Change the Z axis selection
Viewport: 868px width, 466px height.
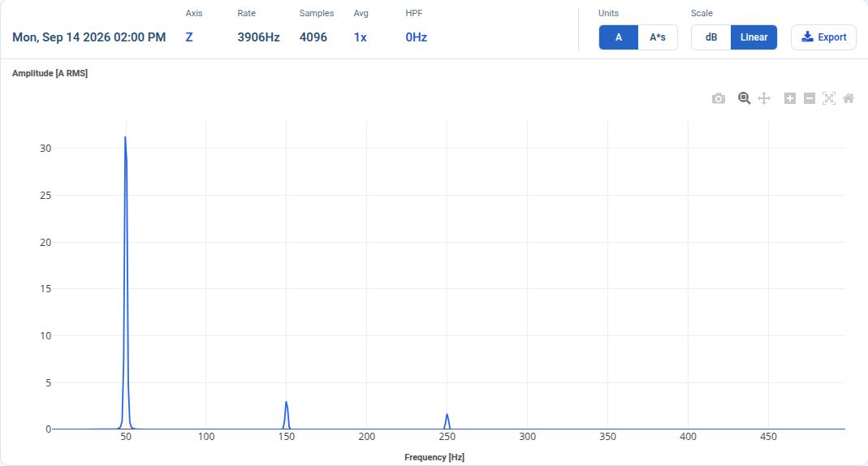point(189,37)
